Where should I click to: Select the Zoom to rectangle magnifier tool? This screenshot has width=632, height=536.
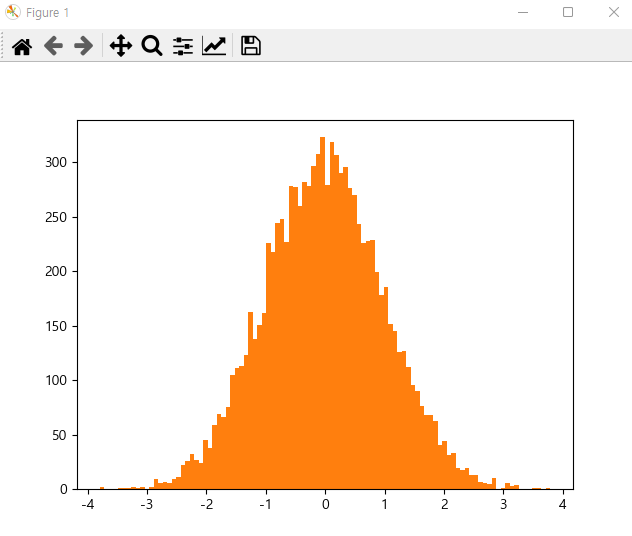click(152, 46)
